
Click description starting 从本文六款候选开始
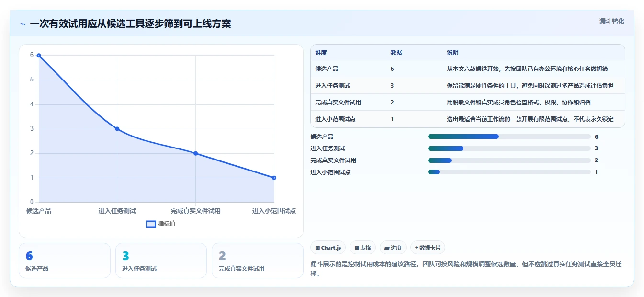[527, 69]
